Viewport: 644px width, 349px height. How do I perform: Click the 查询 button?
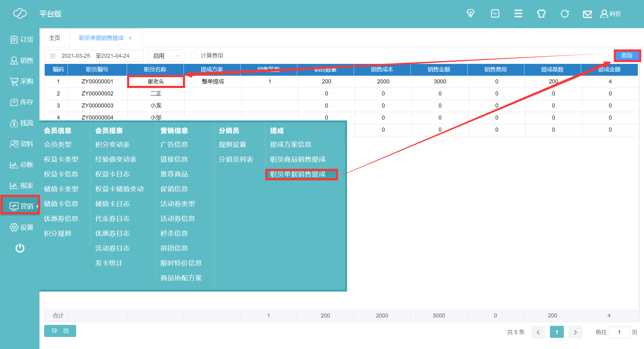pos(627,56)
